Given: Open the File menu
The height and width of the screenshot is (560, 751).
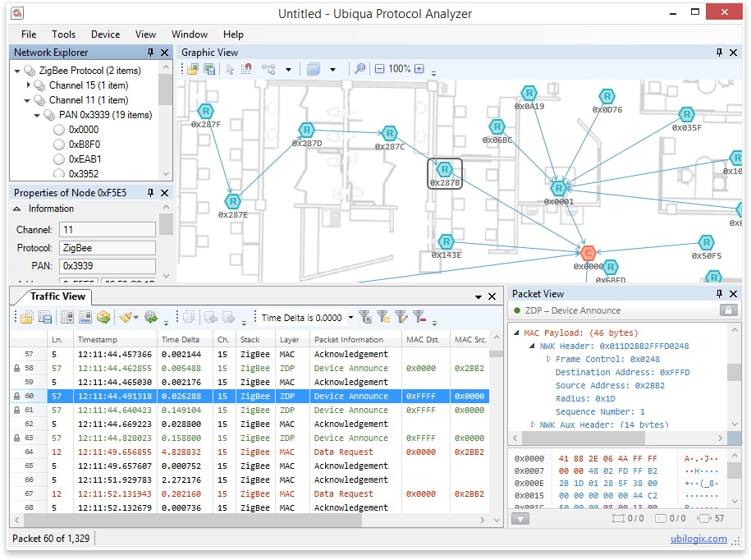Looking at the screenshot, I should click(x=28, y=34).
